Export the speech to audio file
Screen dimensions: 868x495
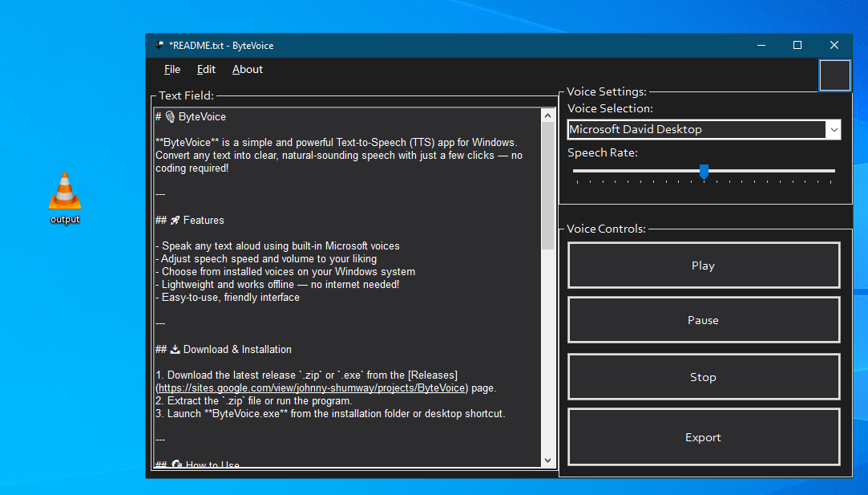click(704, 437)
